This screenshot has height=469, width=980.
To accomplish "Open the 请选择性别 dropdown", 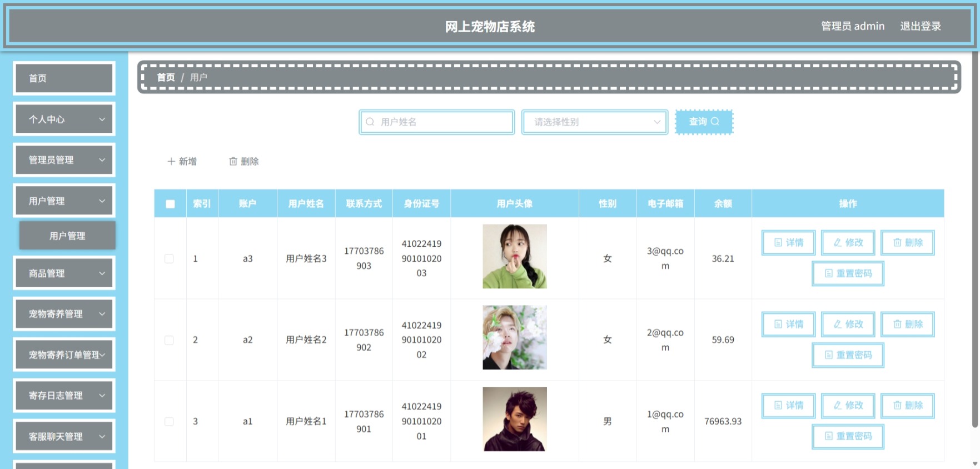I will point(594,122).
